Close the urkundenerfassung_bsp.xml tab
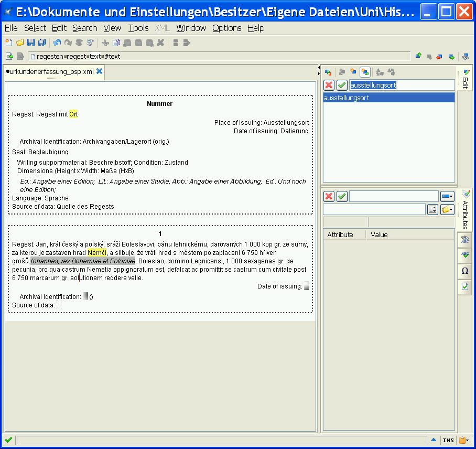The width and height of the screenshot is (476, 449). tap(99, 71)
